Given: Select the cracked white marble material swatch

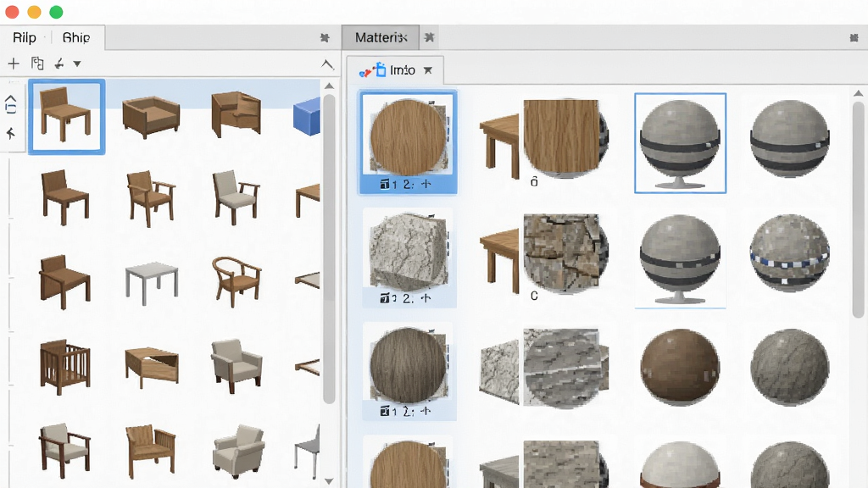Looking at the screenshot, I should coord(408,252).
